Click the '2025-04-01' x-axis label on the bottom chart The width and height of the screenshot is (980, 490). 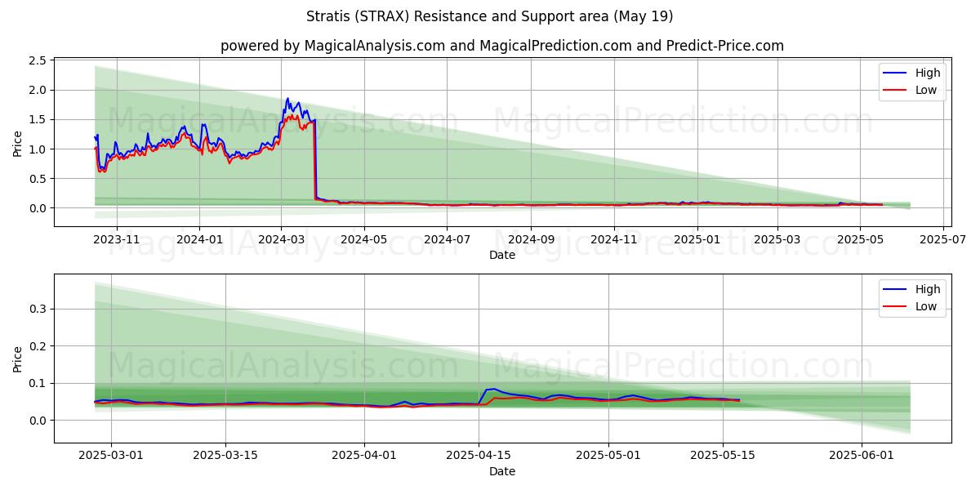pyautogui.click(x=365, y=457)
